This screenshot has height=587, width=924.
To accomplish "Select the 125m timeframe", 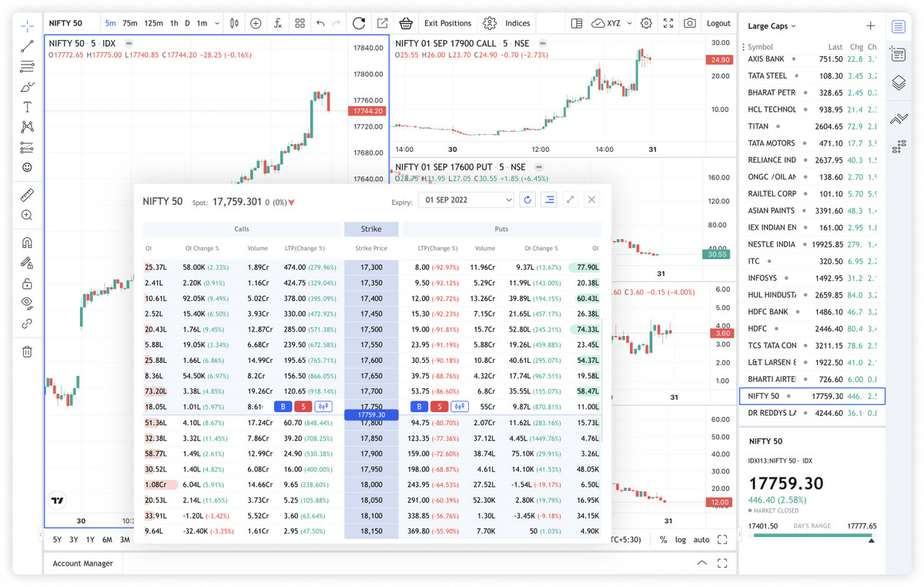I will pyautogui.click(x=154, y=23).
